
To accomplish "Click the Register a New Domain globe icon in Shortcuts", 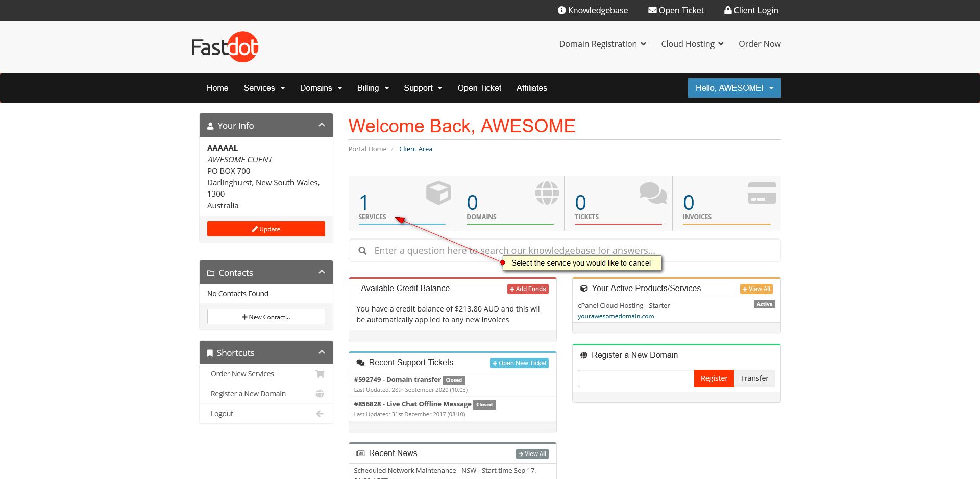I will coord(320,394).
